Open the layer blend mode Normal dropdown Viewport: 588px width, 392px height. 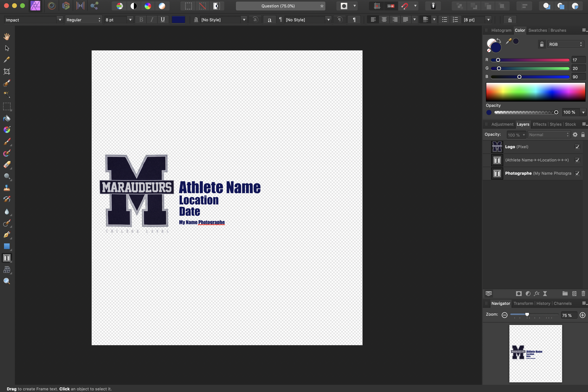(x=549, y=135)
